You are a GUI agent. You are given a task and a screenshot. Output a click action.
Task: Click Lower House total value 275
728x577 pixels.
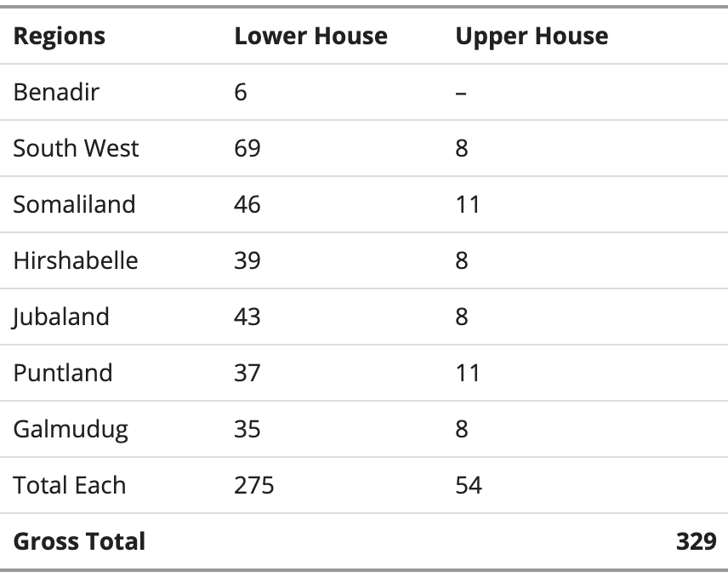[254, 485]
